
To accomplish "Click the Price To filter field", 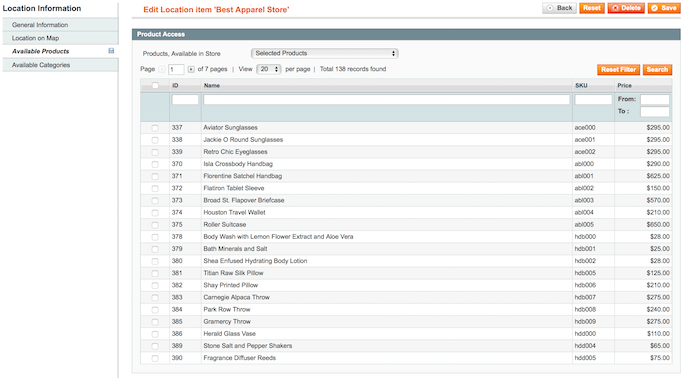I will (654, 112).
